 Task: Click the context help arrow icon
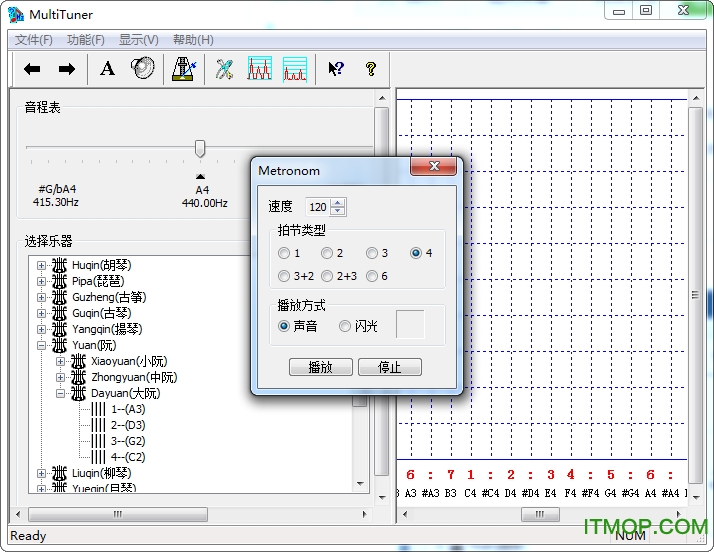(336, 69)
